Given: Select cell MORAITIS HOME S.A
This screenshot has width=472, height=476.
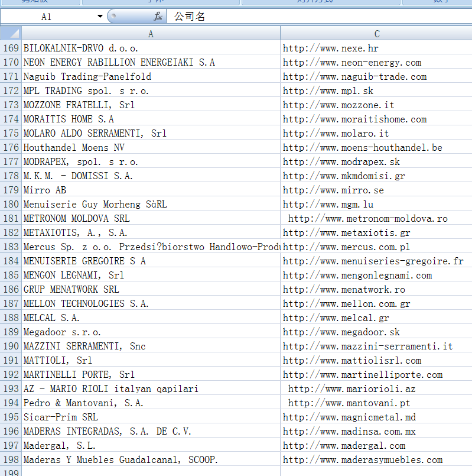Looking at the screenshot, I should click(151, 119).
